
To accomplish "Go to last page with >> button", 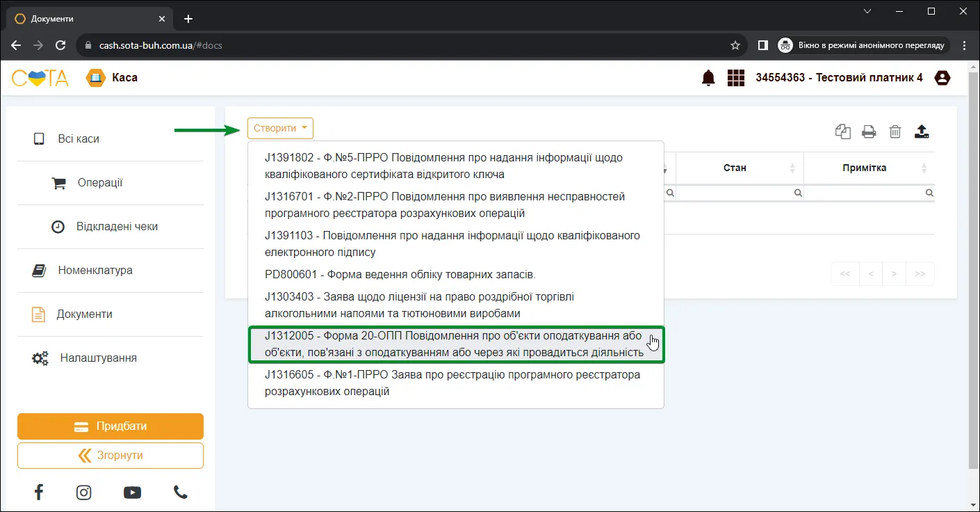I will [x=920, y=273].
